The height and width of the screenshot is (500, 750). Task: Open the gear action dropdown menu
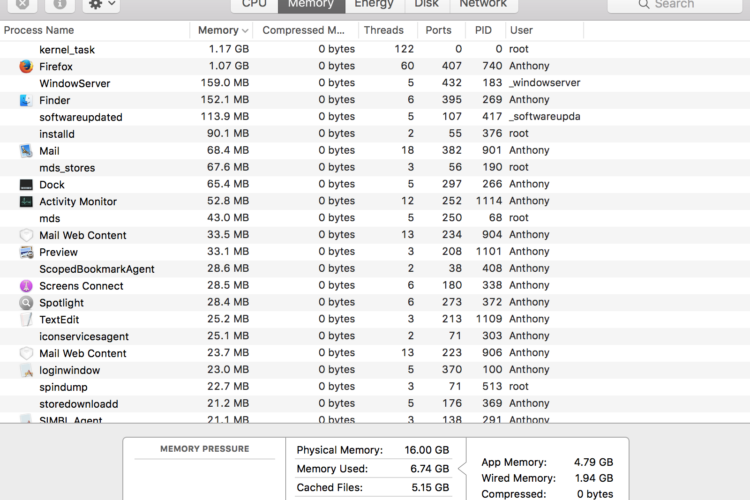pos(101,4)
